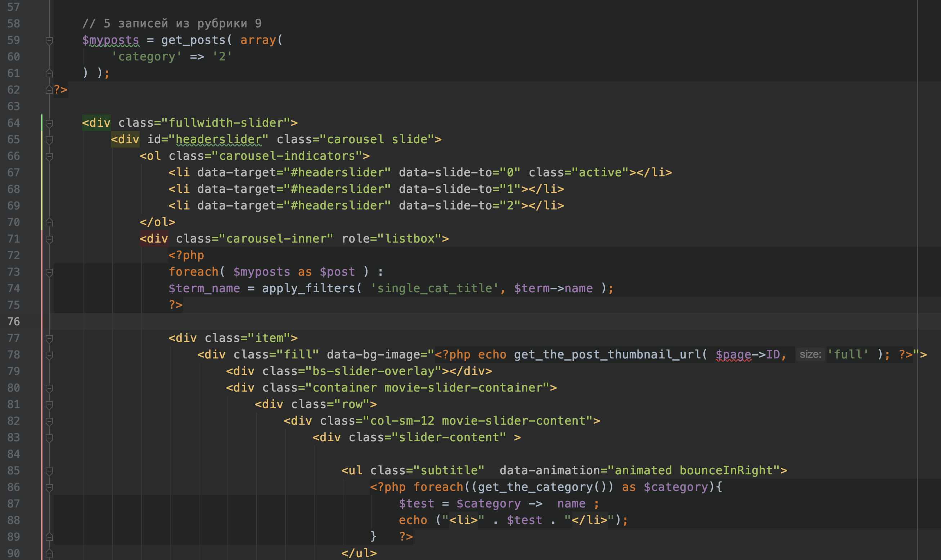Select line number 76 in the gutter

click(x=14, y=321)
